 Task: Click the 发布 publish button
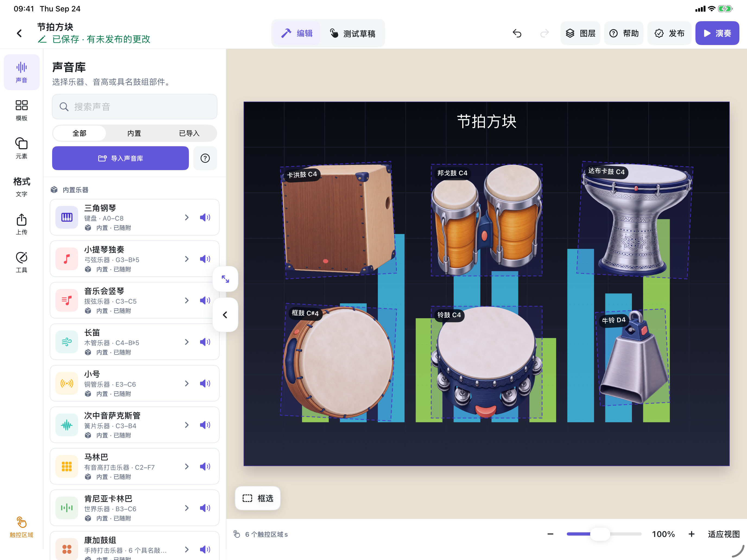(669, 33)
